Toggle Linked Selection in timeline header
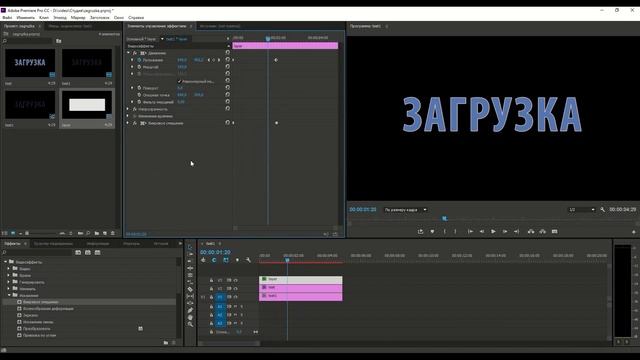The height and width of the screenshot is (360, 640). point(226,260)
